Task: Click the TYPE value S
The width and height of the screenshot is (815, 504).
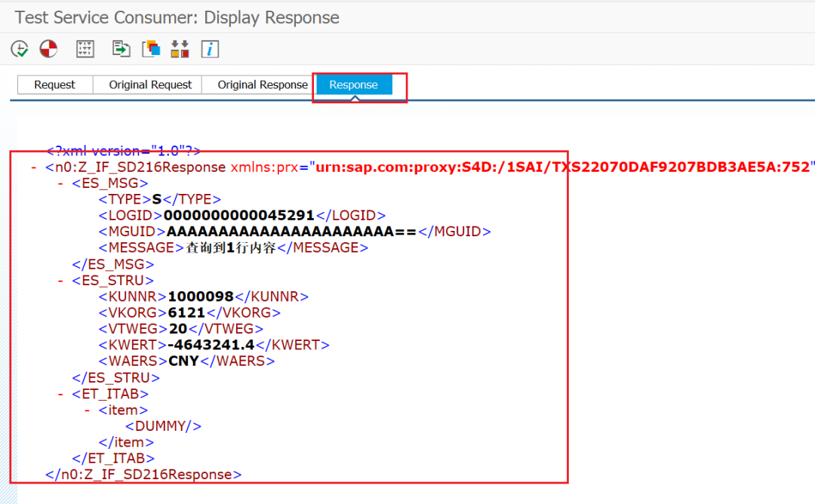Action: pyautogui.click(x=157, y=199)
